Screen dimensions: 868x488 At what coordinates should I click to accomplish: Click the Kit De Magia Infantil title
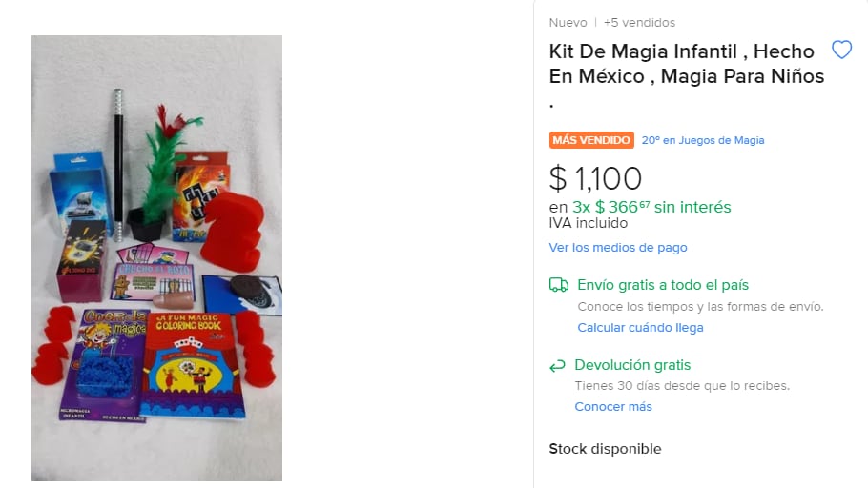click(x=681, y=63)
